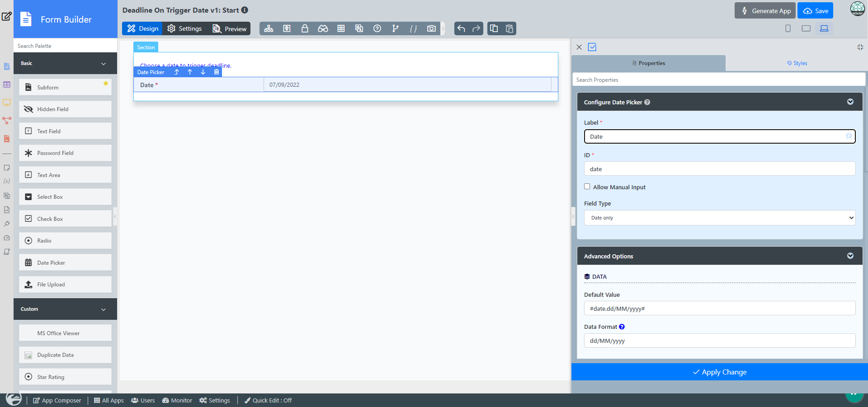The image size is (868, 407).
Task: Open the red process flow icon in sidebar
Action: click(7, 121)
